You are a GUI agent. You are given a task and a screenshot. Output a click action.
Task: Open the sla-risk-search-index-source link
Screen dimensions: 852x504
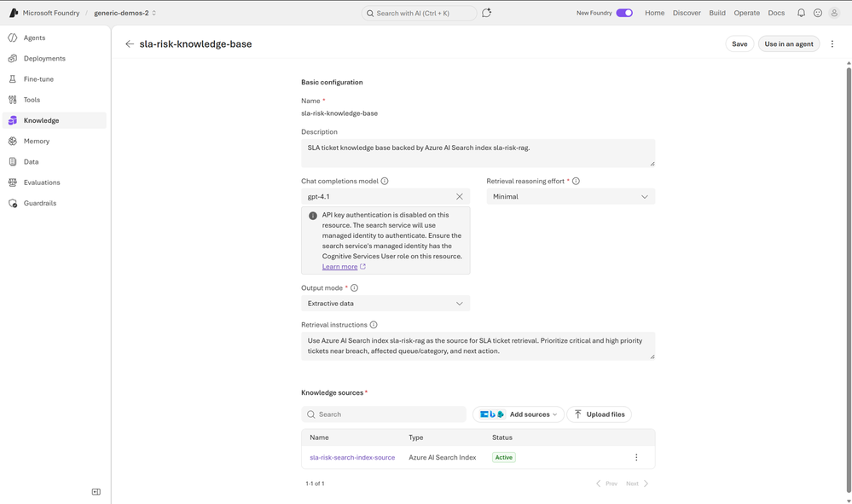point(352,457)
